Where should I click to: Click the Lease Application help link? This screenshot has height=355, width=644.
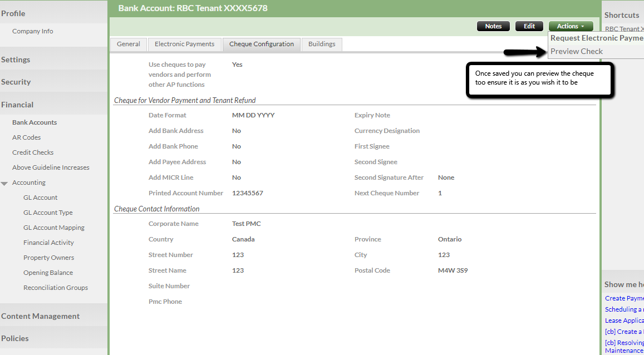coord(624,321)
